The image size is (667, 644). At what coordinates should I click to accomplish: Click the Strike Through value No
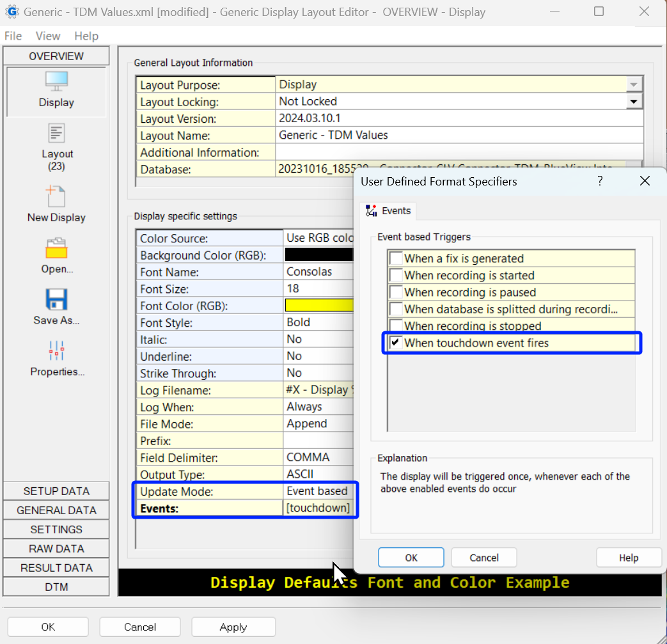click(318, 373)
